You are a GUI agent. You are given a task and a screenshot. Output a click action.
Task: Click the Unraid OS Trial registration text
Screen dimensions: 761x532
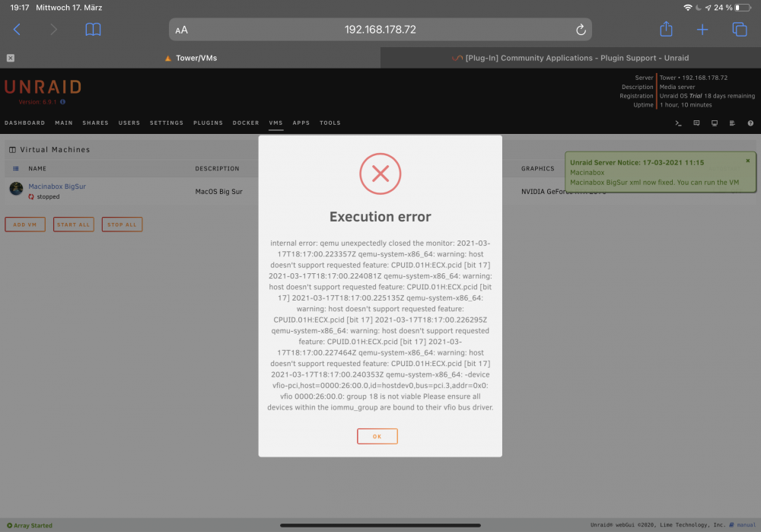click(707, 96)
